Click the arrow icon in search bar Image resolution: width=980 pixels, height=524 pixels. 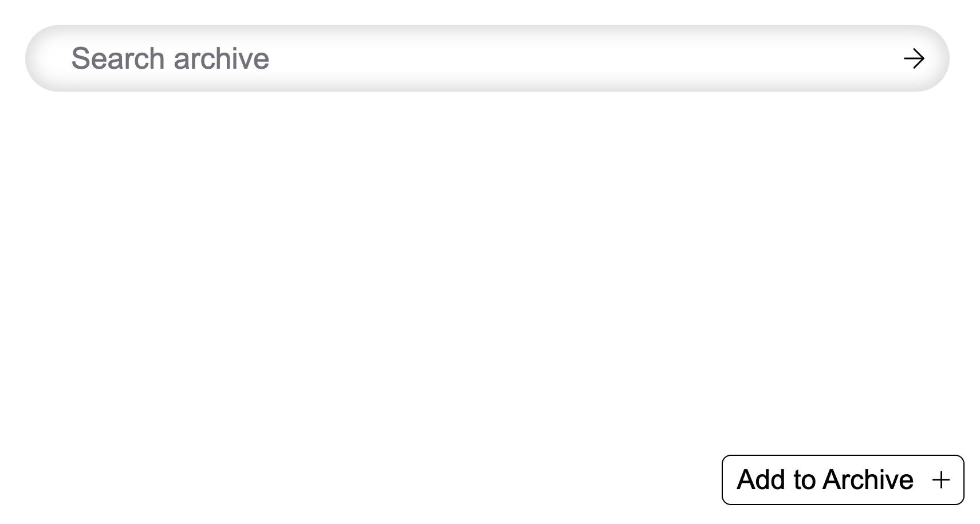click(914, 58)
